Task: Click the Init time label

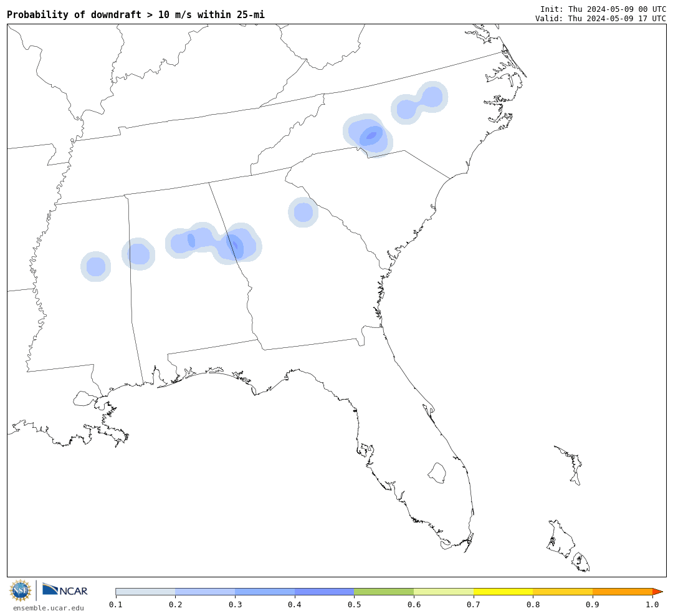Action: click(603, 9)
